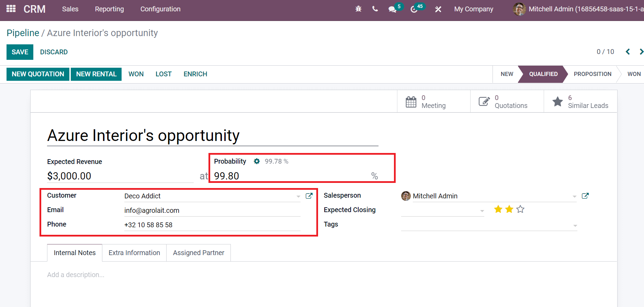Mark opportunity as WON button
Viewport: 644px width, 307px height.
(136, 74)
